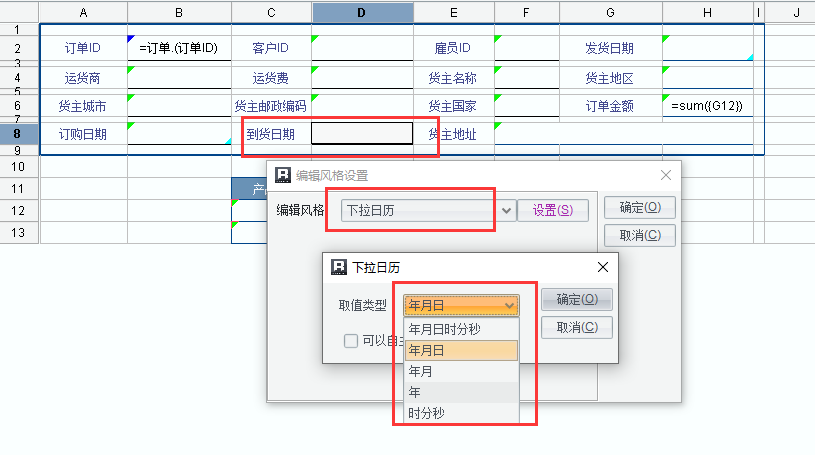Image resolution: width=815 pixels, height=455 pixels.
Task: Select column header A
Action: pos(83,12)
